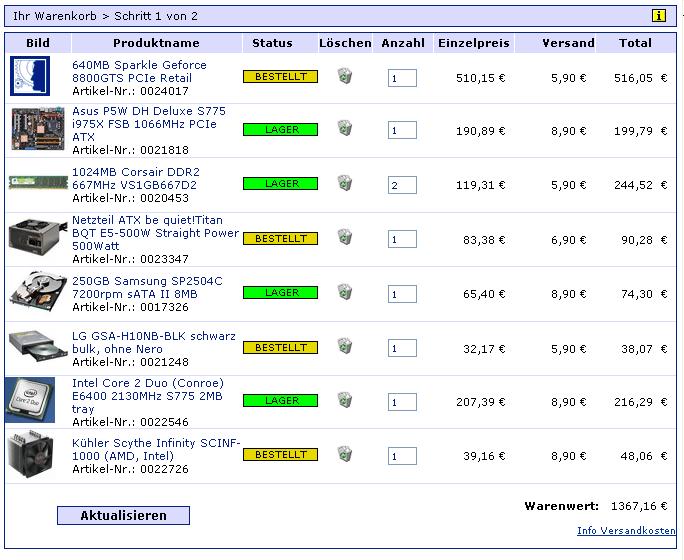Select total price 244,52 €
The image size is (684, 560).
(640, 185)
